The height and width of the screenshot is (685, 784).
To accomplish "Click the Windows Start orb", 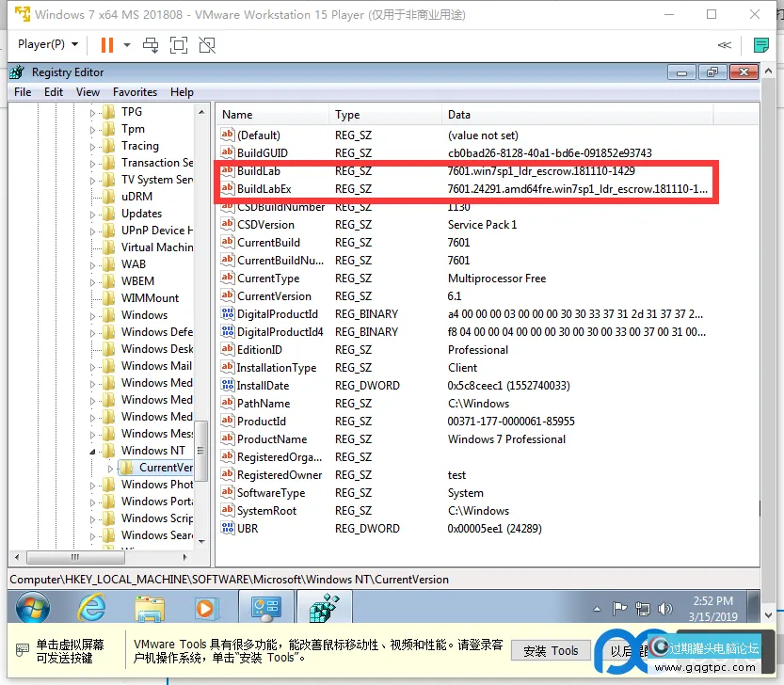I will (33, 608).
